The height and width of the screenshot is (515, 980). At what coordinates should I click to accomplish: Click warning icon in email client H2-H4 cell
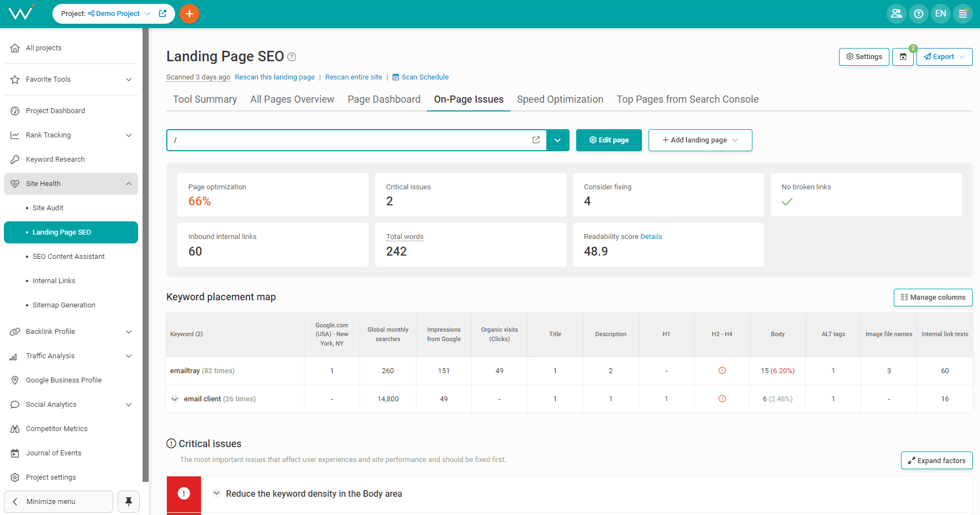(x=722, y=399)
